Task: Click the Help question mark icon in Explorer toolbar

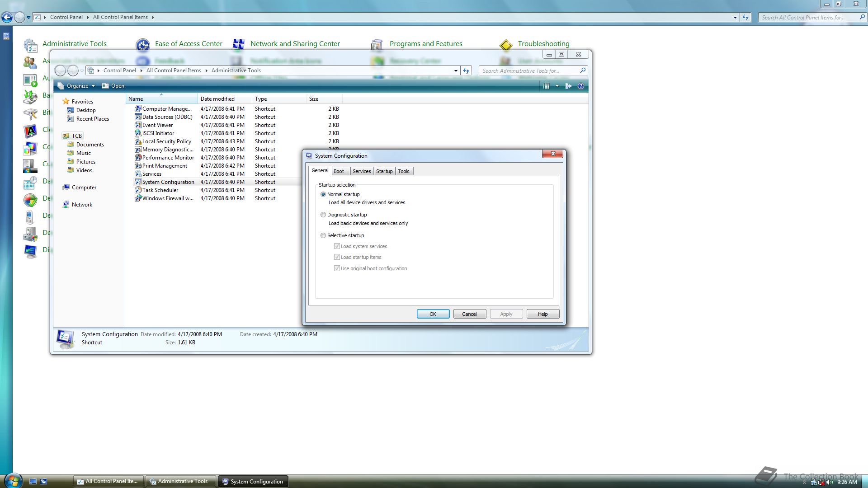Action: (x=581, y=86)
